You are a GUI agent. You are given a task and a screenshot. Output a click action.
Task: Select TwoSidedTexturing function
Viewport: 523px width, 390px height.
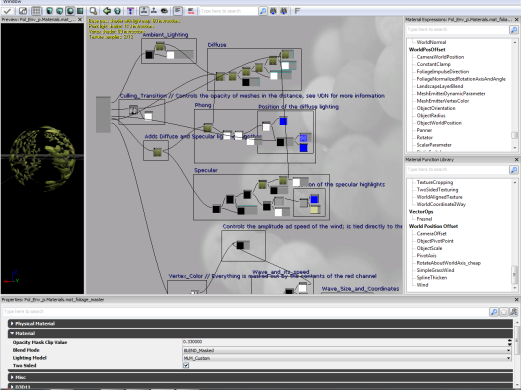pyautogui.click(x=438, y=190)
